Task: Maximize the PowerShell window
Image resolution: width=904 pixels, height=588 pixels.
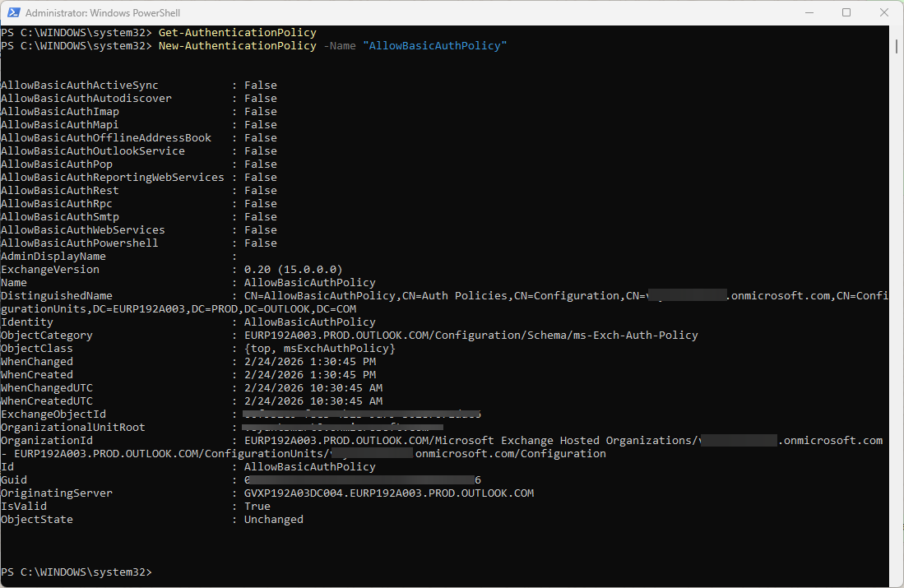Action: (x=846, y=13)
